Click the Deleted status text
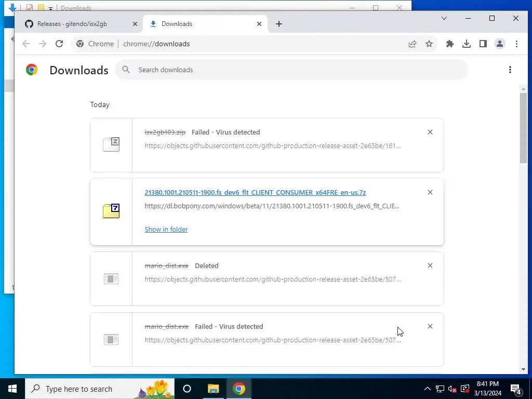The height and width of the screenshot is (399, 532). 207,265
